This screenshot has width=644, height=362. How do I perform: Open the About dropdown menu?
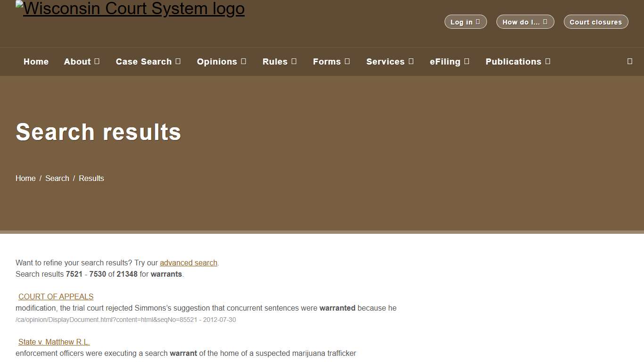point(82,62)
